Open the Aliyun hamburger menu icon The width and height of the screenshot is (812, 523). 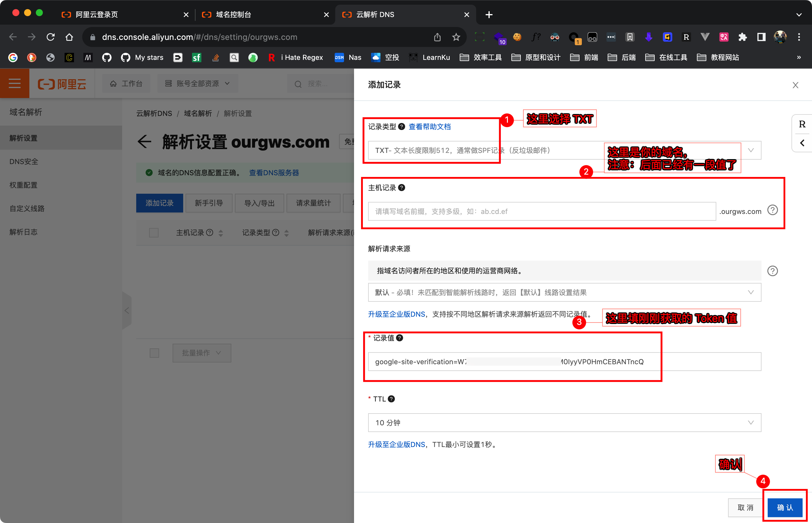pos(15,83)
